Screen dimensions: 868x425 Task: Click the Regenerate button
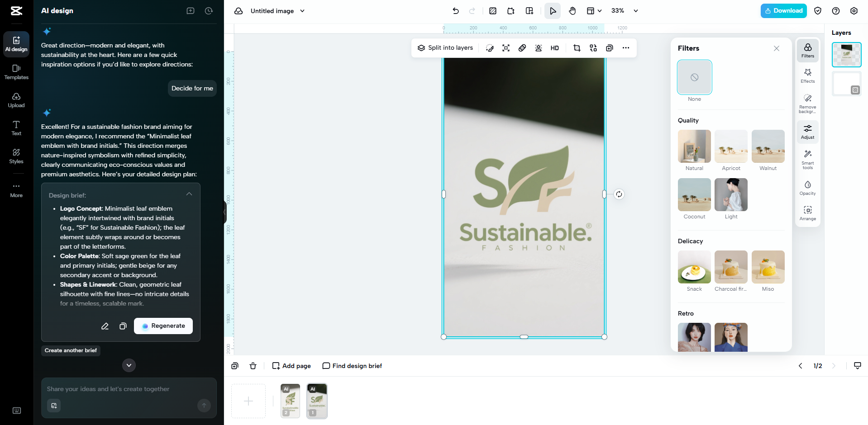[x=163, y=326]
